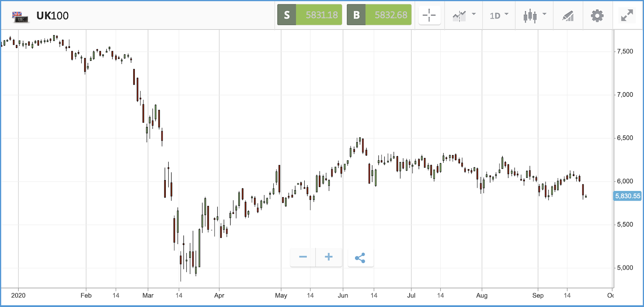
Task: Activate the crosshair cursor tool
Action: (x=429, y=16)
